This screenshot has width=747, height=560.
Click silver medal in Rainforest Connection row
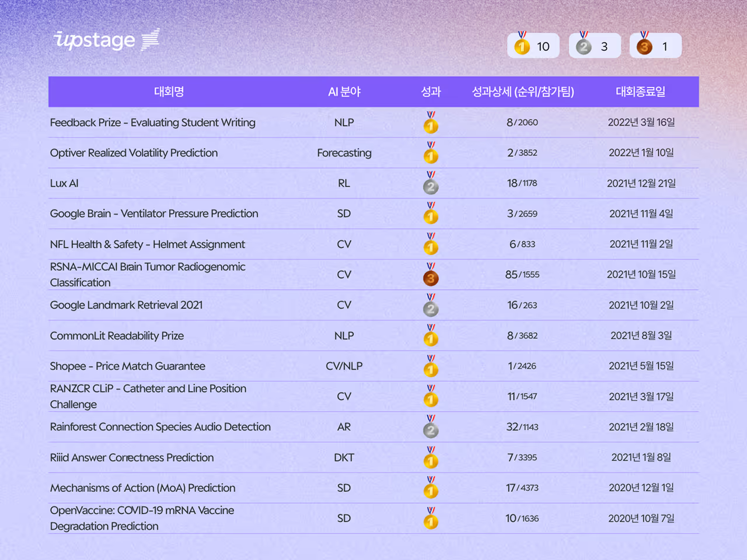coord(431,427)
